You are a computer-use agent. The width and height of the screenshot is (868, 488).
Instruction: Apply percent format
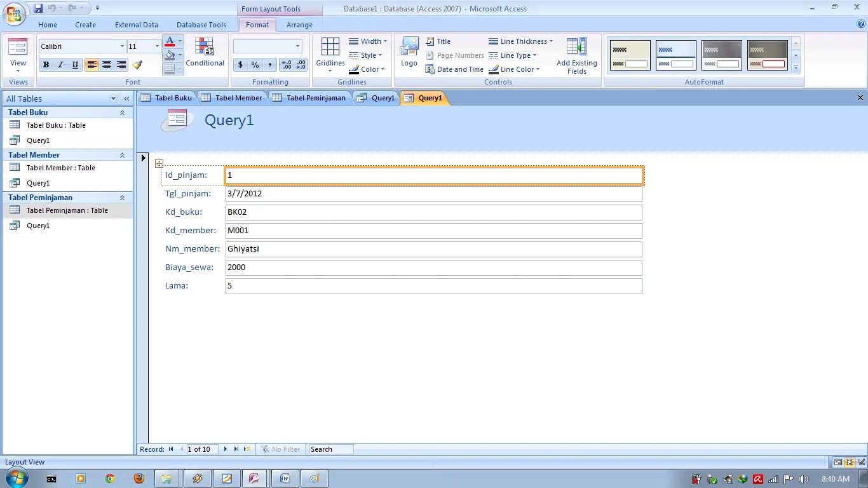255,65
